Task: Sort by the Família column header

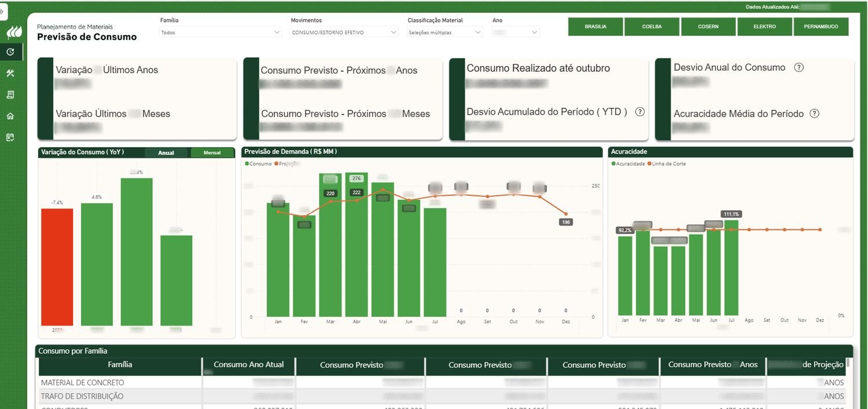Action: [x=120, y=365]
